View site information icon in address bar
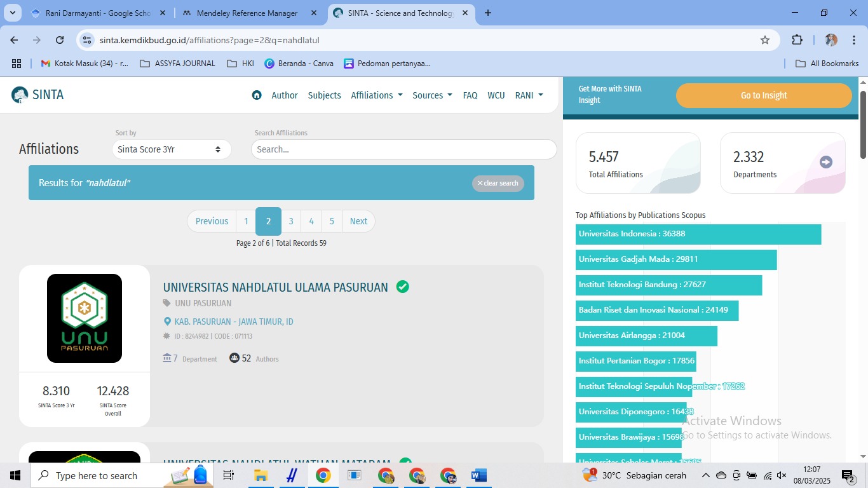This screenshot has height=488, width=868. pyautogui.click(x=87, y=40)
